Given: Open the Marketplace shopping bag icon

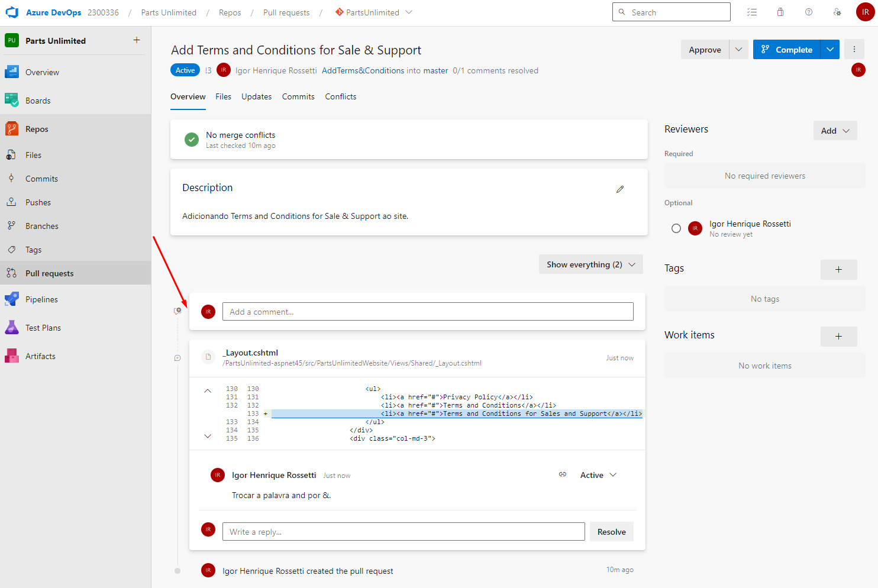Looking at the screenshot, I should (x=780, y=12).
